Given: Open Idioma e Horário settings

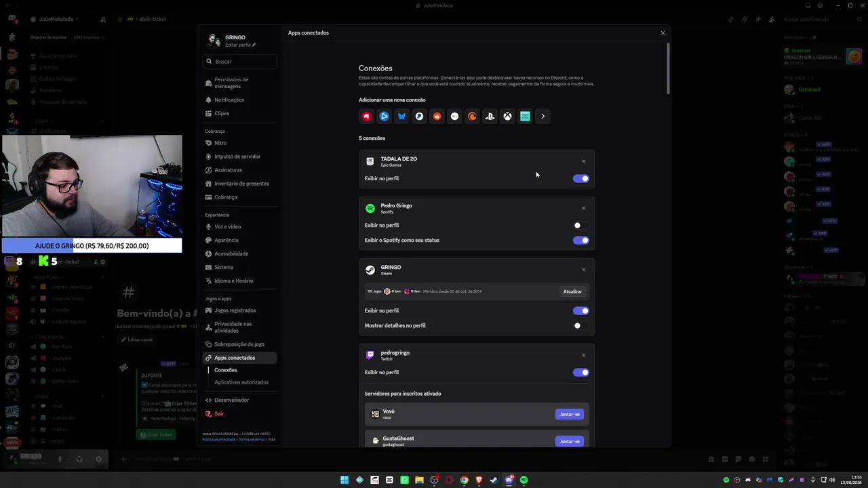Looking at the screenshot, I should (x=240, y=281).
